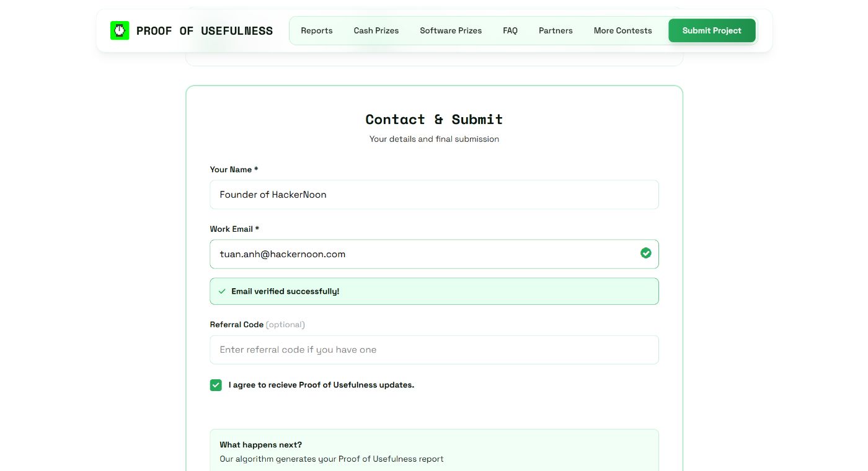Select Partners in the navigation bar
Viewport: 868px width, 471px height.
(x=556, y=30)
